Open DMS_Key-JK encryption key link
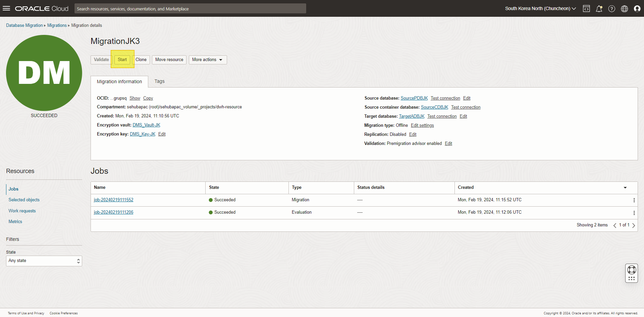This screenshot has width=644, height=317. click(x=143, y=134)
